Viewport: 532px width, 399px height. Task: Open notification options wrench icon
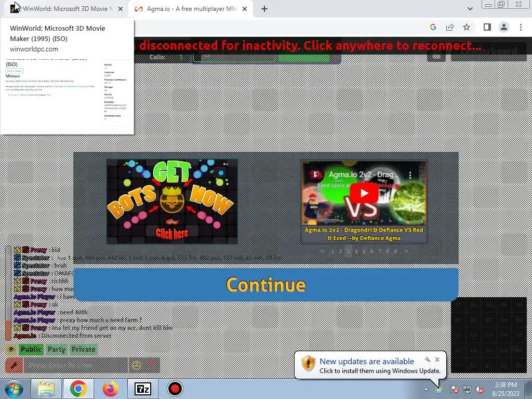click(x=428, y=360)
